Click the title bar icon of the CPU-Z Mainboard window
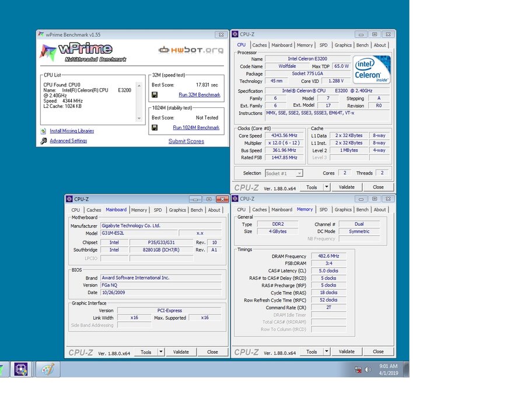 69,199
